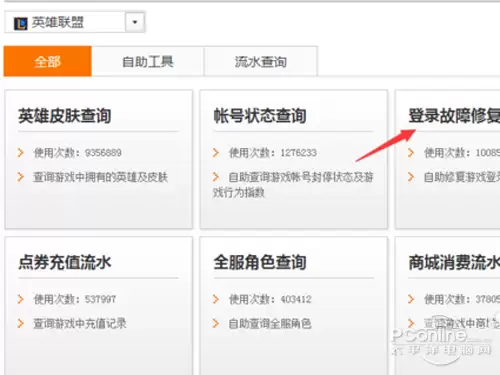Open the 全服角色查询 card title
Viewport: 500px width, 375px height.
(x=260, y=262)
